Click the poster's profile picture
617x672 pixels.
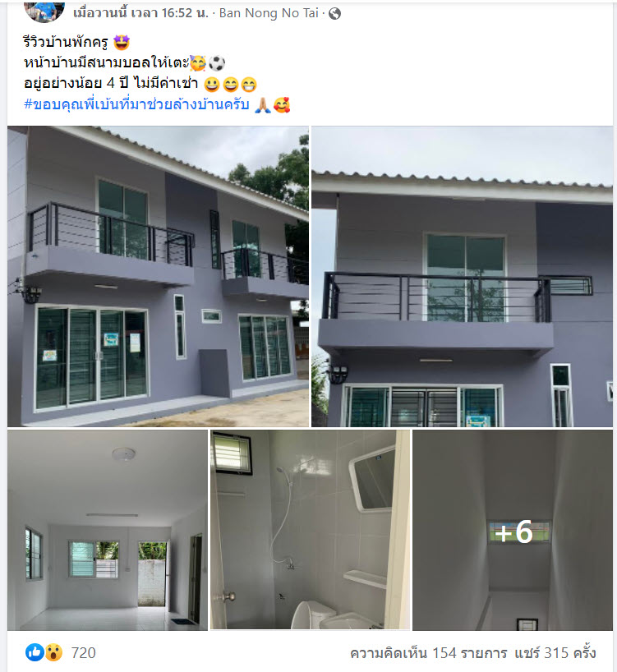click(x=44, y=11)
